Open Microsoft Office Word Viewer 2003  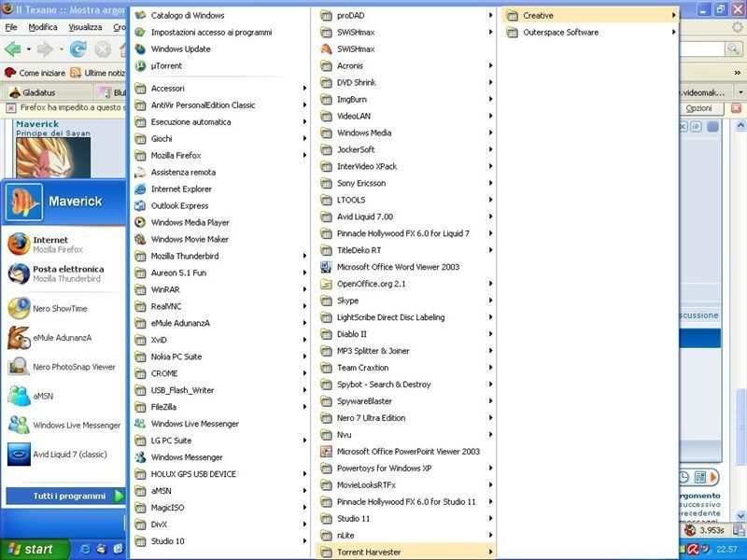406,267
